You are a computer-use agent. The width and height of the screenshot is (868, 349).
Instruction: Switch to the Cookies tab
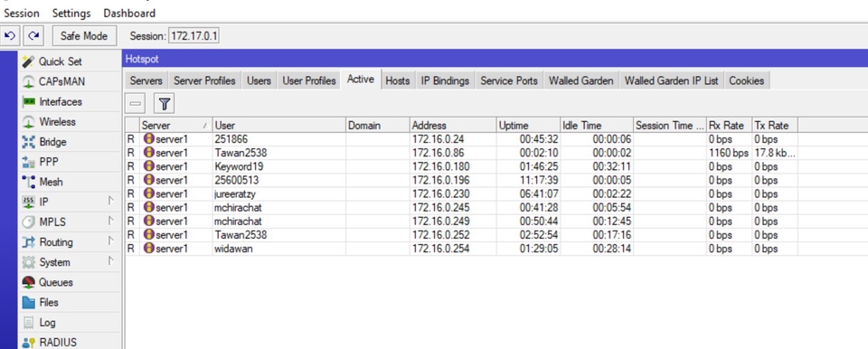pyautogui.click(x=746, y=80)
